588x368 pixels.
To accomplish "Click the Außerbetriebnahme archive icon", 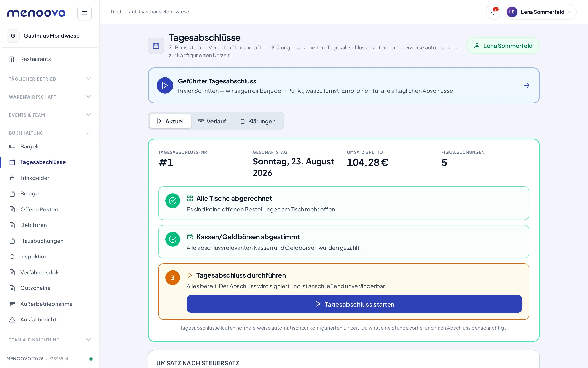I will pos(12,304).
